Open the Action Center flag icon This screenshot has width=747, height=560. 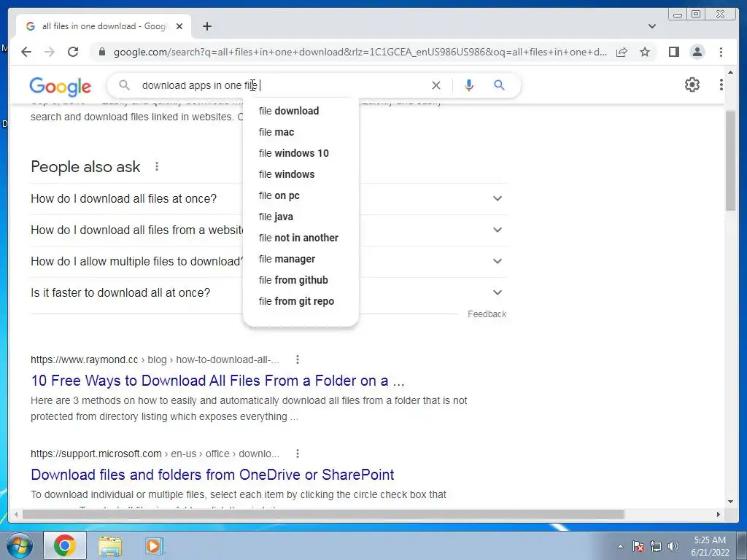coord(638,546)
